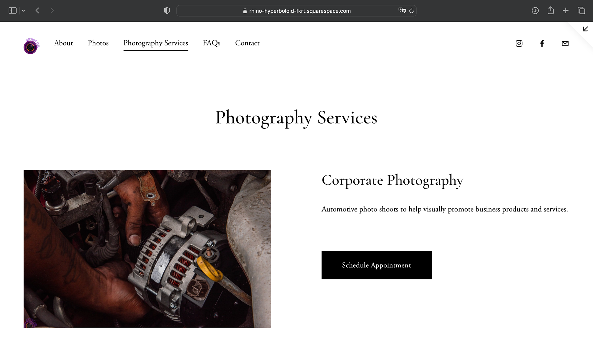Click the Schedule Appointment button

pyautogui.click(x=376, y=265)
